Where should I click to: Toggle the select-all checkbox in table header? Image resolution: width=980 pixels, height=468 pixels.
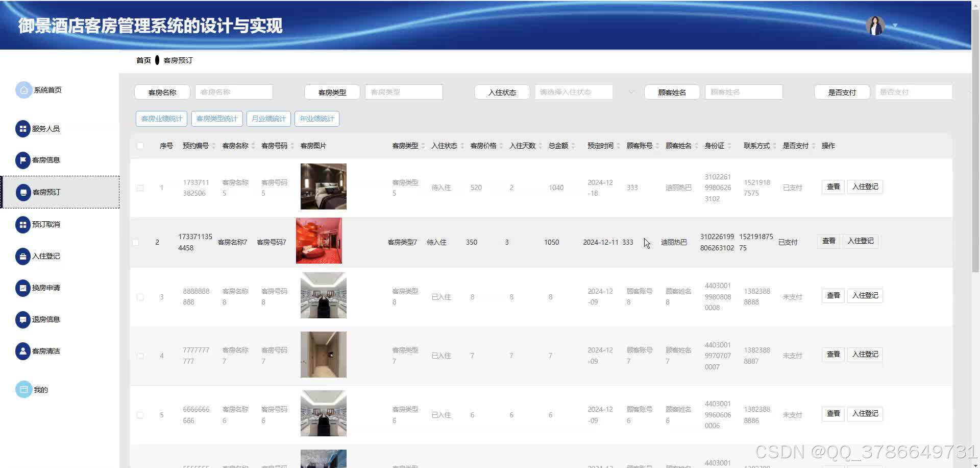(140, 146)
